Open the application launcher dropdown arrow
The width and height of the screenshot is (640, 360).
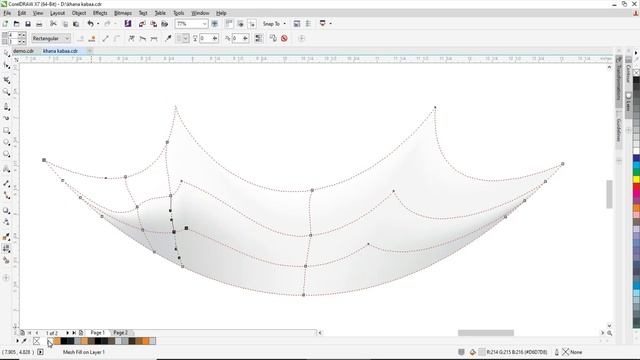[x=330, y=24]
